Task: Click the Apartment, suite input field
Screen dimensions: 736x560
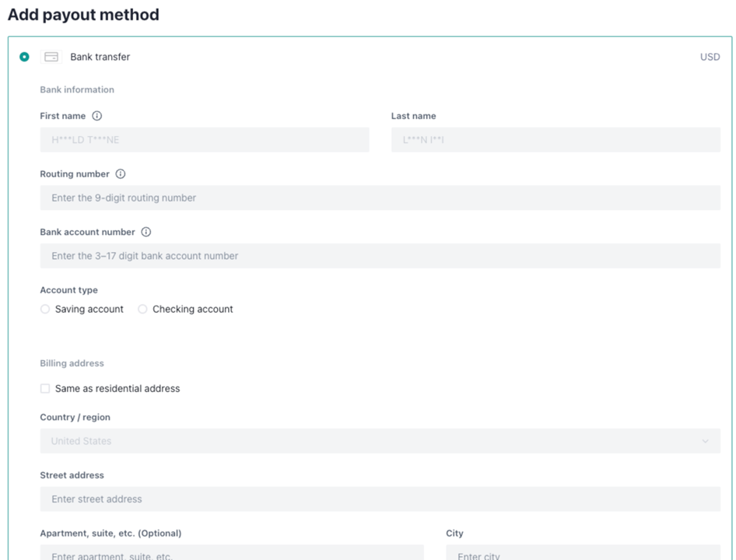Action: pyautogui.click(x=232, y=554)
